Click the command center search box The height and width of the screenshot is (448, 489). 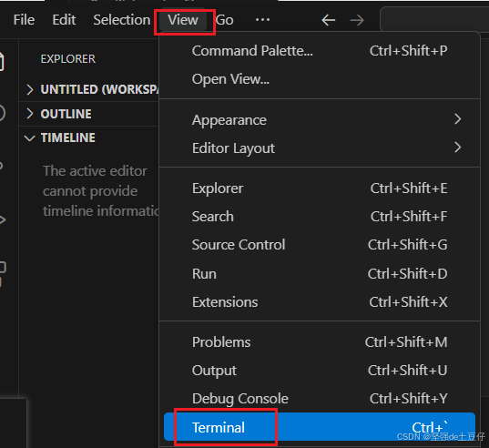point(434,19)
